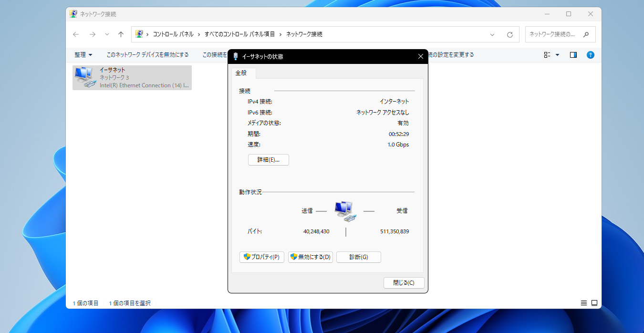Expand the address bar history dropdown
The height and width of the screenshot is (333, 644).
tap(492, 34)
